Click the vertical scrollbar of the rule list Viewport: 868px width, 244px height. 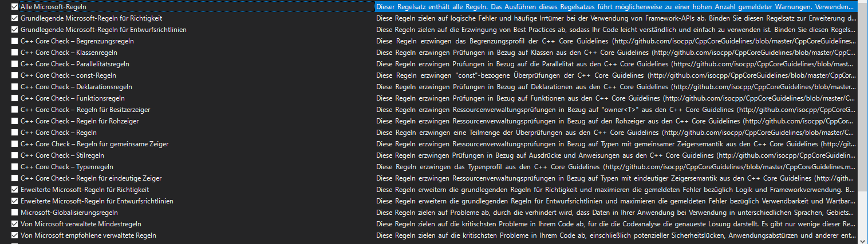pos(863,122)
